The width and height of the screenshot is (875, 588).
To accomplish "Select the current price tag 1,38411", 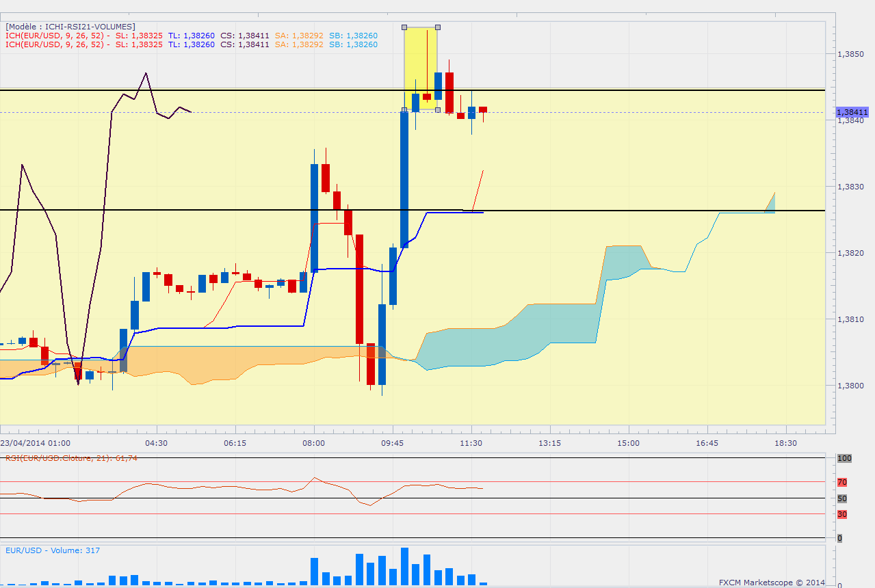I will [x=852, y=111].
